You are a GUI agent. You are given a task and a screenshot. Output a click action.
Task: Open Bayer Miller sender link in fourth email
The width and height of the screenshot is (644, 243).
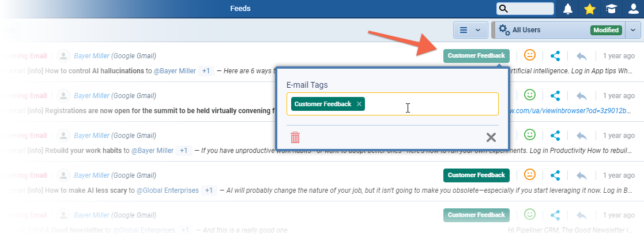(x=92, y=175)
